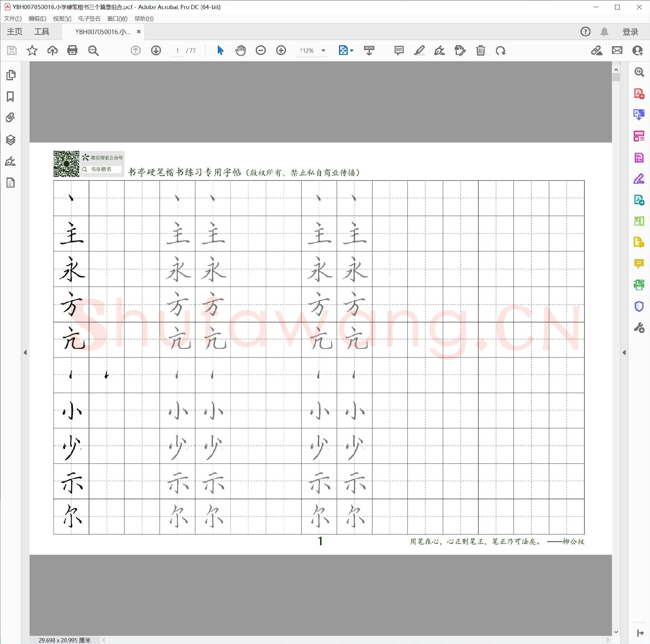Show the Attachments panel
This screenshot has height=644, width=650.
(x=10, y=117)
